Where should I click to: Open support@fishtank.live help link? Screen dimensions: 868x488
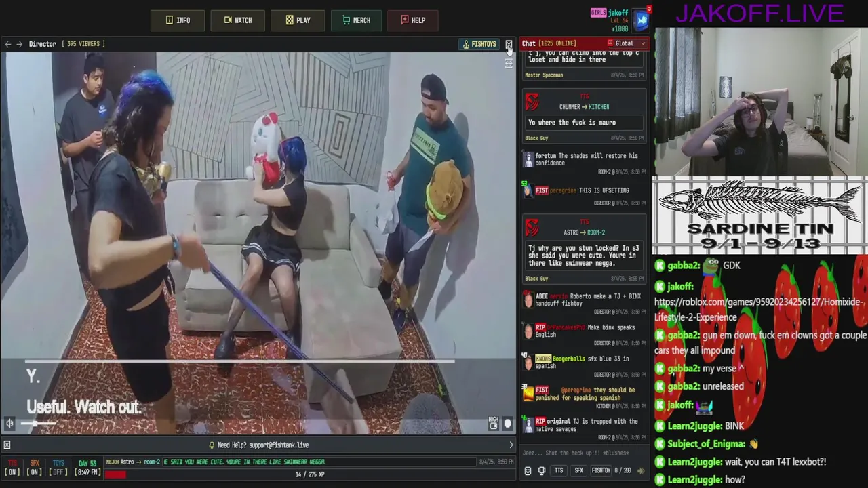[x=279, y=445]
